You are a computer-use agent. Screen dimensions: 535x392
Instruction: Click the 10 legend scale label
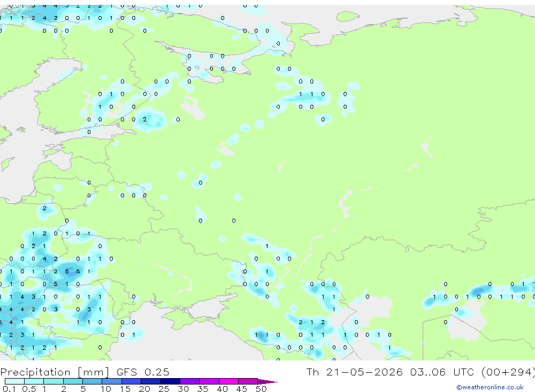[x=106, y=389]
